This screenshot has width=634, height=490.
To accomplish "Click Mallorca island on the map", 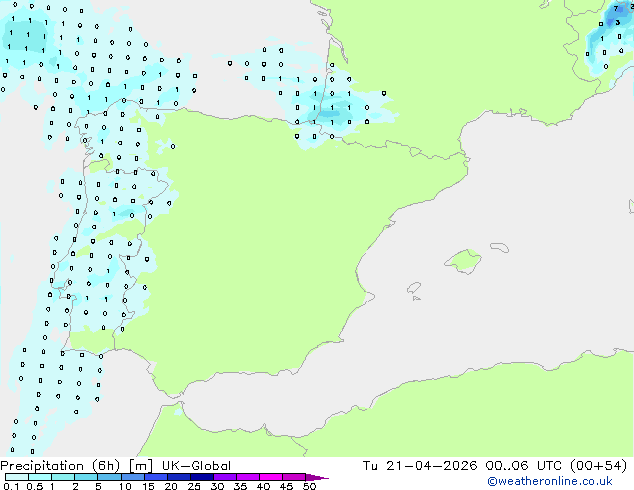I will point(464,261).
